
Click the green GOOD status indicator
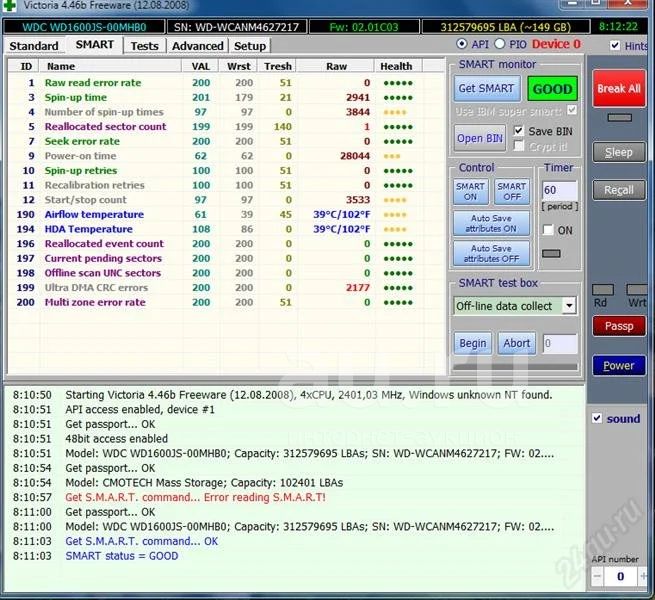[x=552, y=89]
